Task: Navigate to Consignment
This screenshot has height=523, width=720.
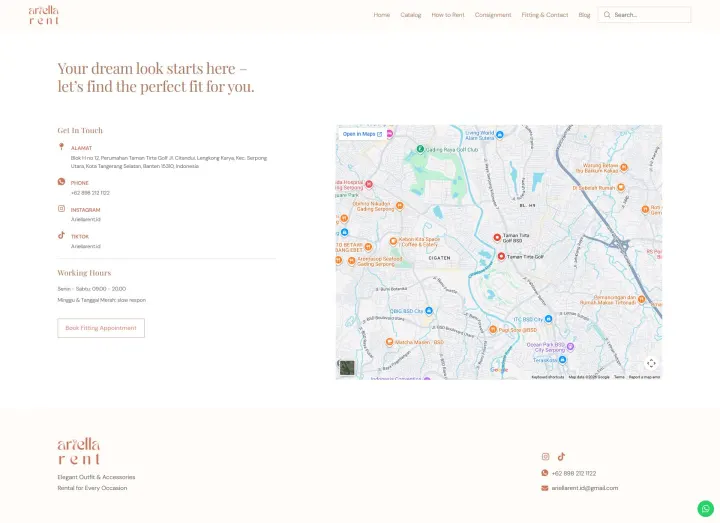Action: click(493, 15)
